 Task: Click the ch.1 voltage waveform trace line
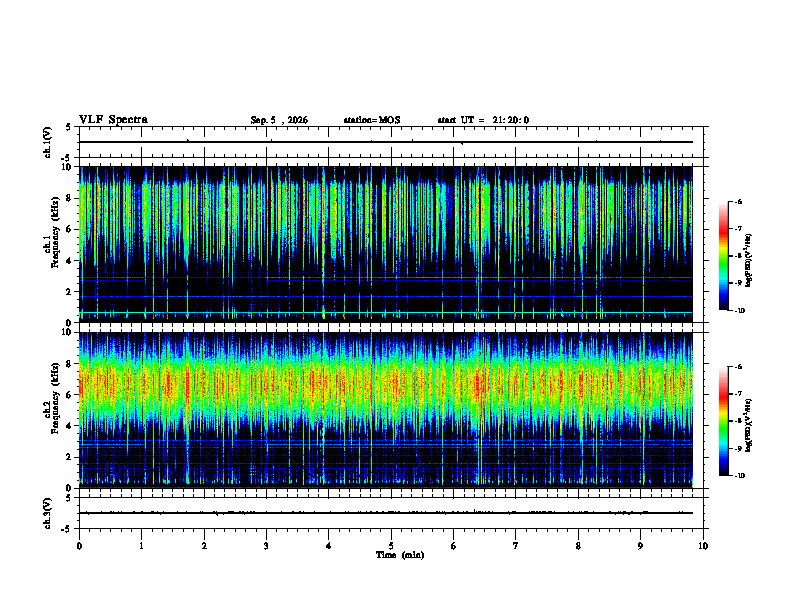pos(386,142)
